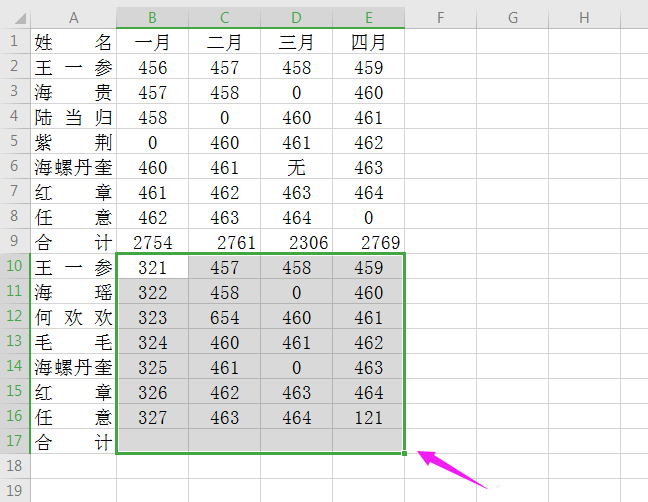648x502 pixels.
Task: Select column D header
Action: pos(296,18)
